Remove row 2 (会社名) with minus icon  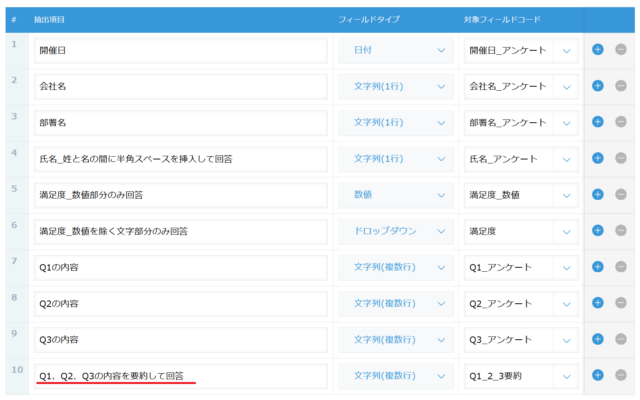coord(621,86)
